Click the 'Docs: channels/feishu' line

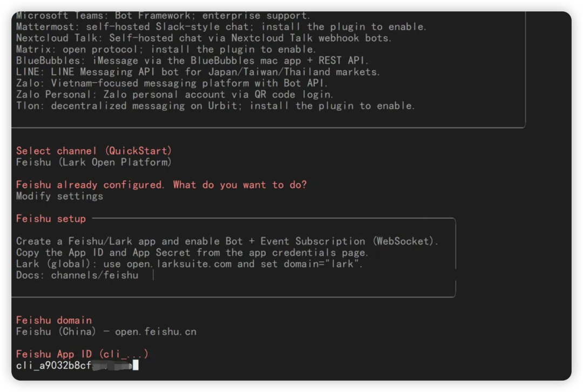point(77,275)
